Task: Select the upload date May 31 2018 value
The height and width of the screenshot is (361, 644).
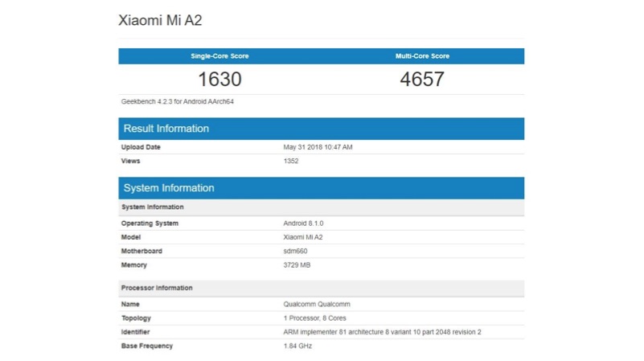Action: click(318, 147)
